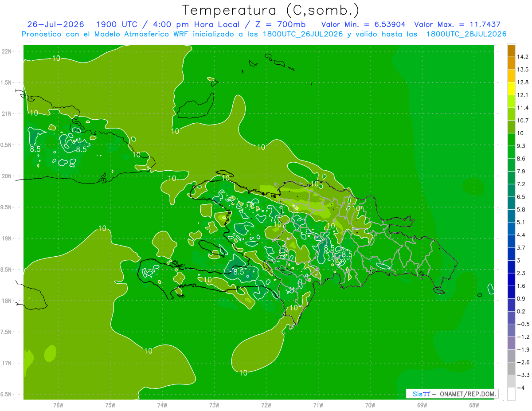Click the '73W' longitude axis label
532x411 pixels.
(214, 405)
